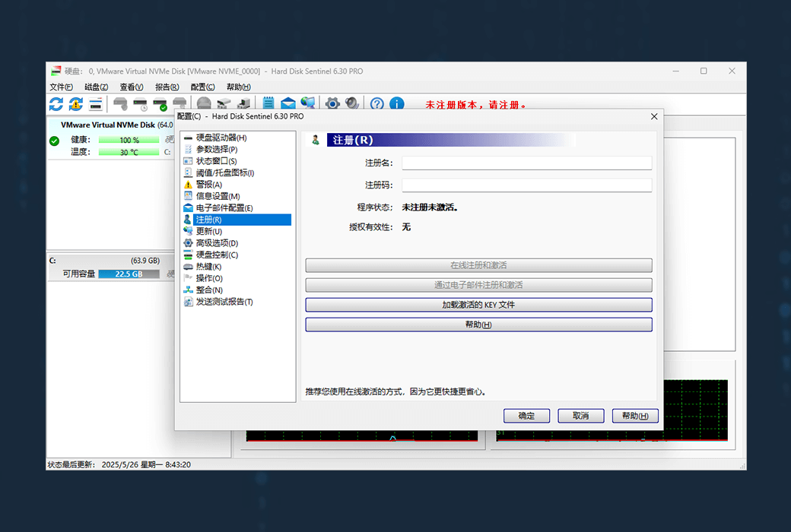This screenshot has height=532, width=791.
Task: Select 参数选择(P) in the configuration list
Action: (217, 149)
